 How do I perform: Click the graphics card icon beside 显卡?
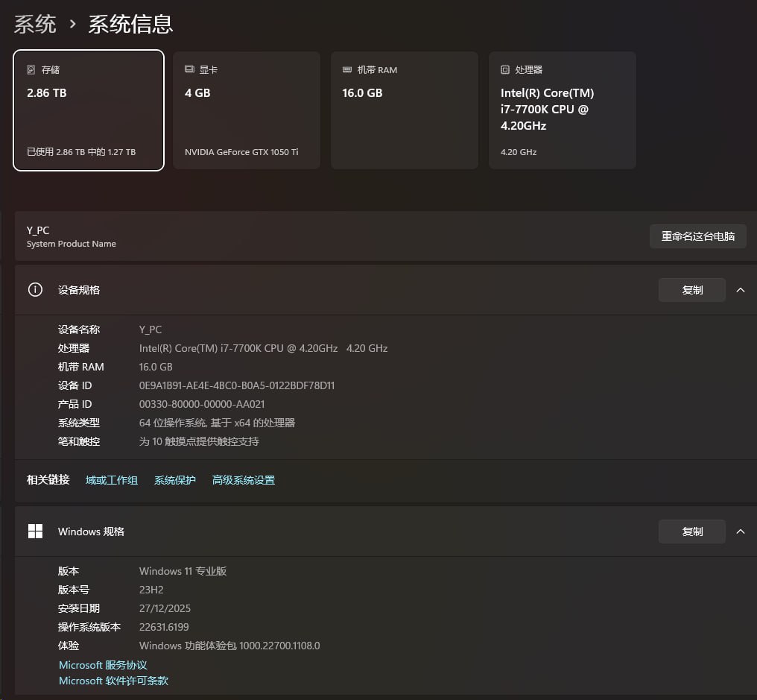click(x=189, y=69)
